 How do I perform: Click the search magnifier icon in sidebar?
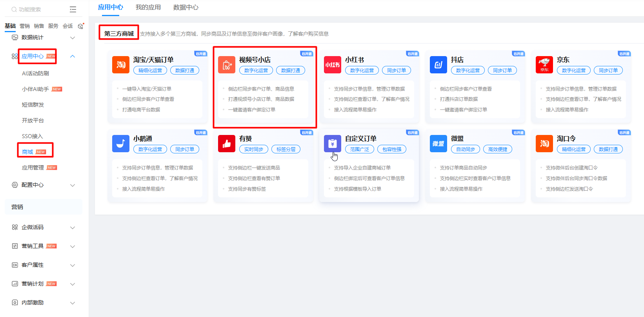click(14, 9)
